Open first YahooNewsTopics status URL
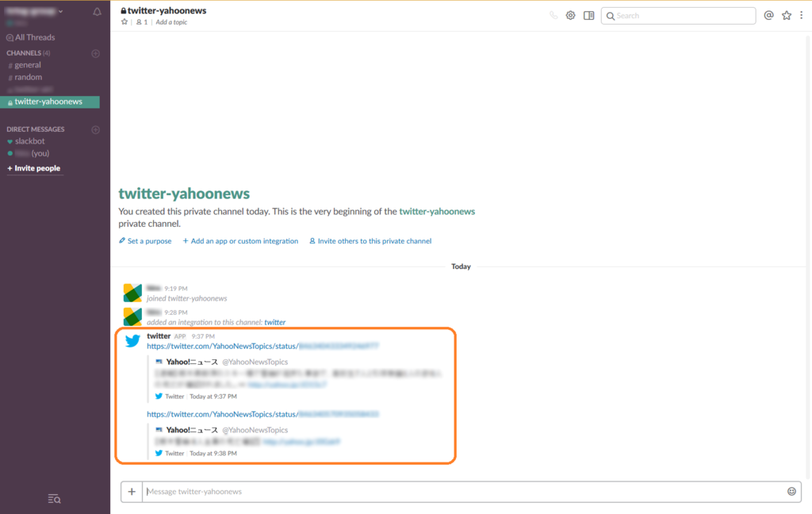Viewport: 812px width, 514px height. [x=262, y=346]
